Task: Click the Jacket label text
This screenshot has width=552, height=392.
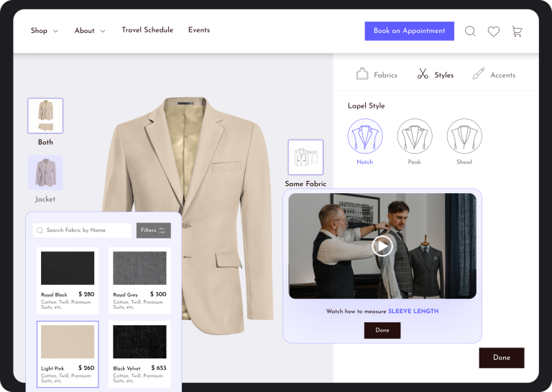Action: click(x=45, y=200)
